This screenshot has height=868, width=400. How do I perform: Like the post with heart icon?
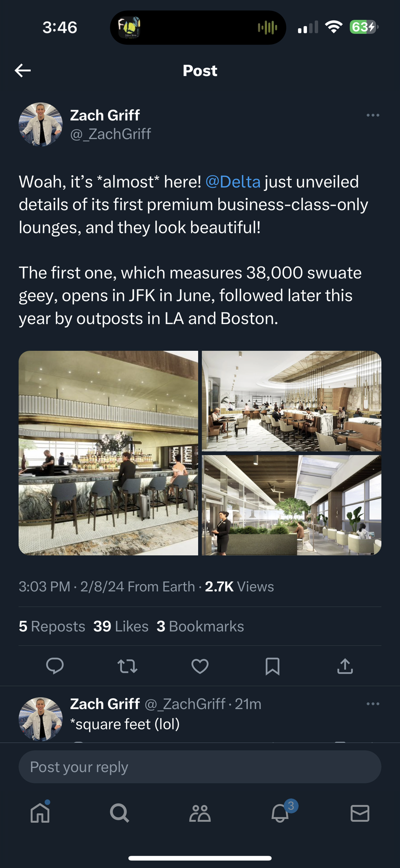click(x=200, y=666)
